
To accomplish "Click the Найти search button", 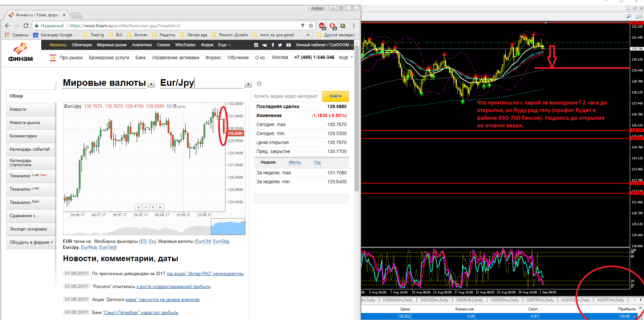I will click(x=336, y=96).
